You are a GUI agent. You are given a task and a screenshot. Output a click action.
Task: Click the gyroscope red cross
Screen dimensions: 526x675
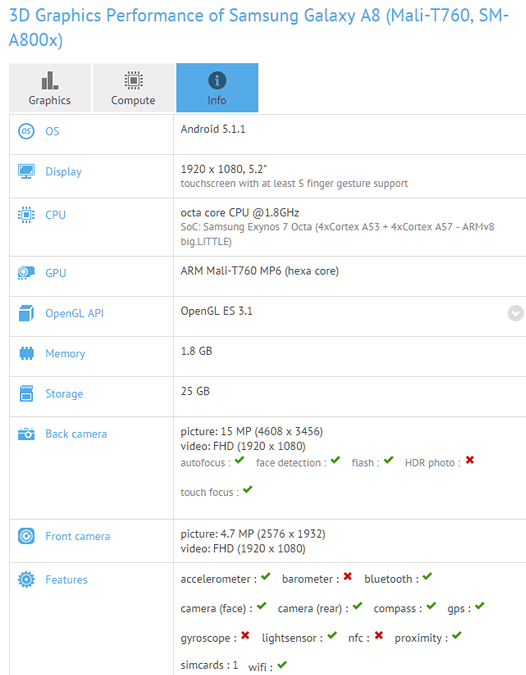click(245, 635)
